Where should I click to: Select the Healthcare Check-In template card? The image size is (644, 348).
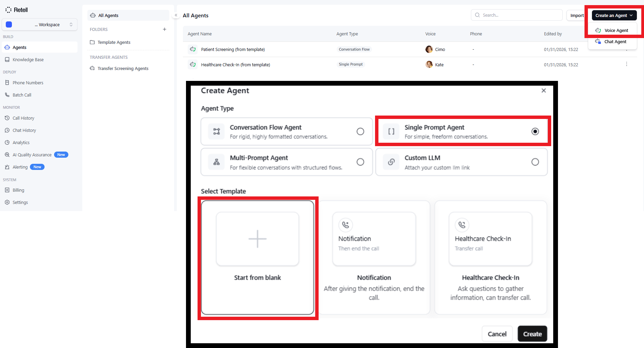491,258
